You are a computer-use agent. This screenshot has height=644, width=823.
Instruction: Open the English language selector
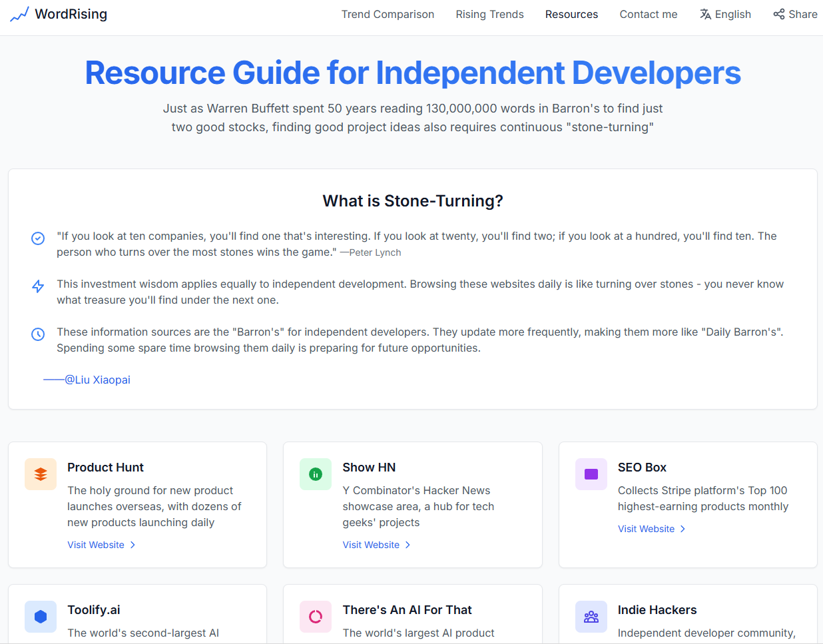[x=725, y=14]
